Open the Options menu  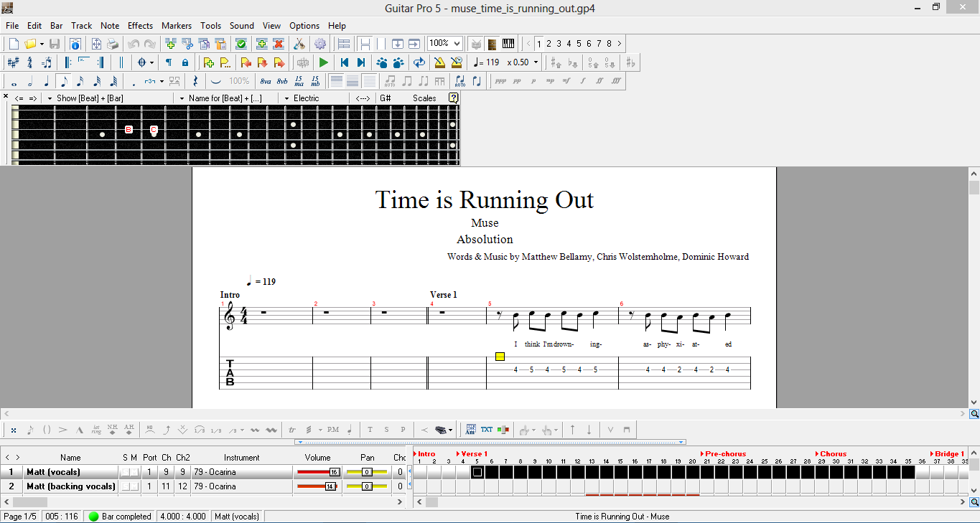pyautogui.click(x=304, y=25)
